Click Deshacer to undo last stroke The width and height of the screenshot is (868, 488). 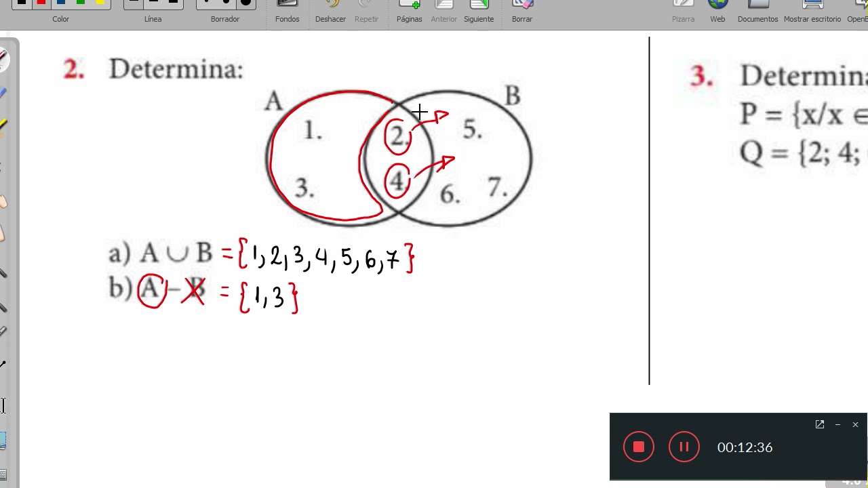click(x=331, y=12)
